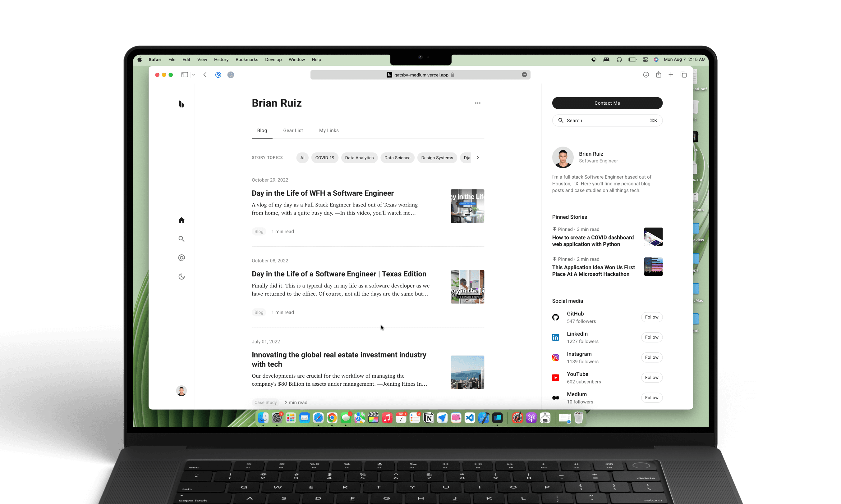Switch to the Blog tab

[262, 130]
